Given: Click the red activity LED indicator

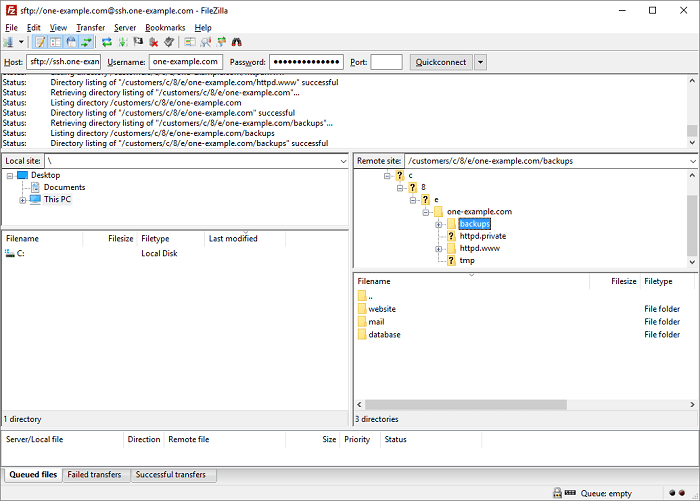Looking at the screenshot, I should [682, 493].
